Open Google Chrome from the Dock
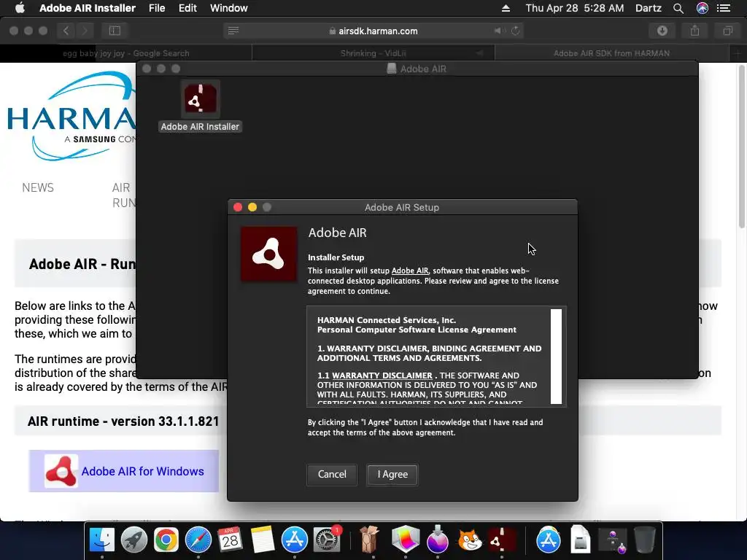The width and height of the screenshot is (747, 560). [166, 540]
